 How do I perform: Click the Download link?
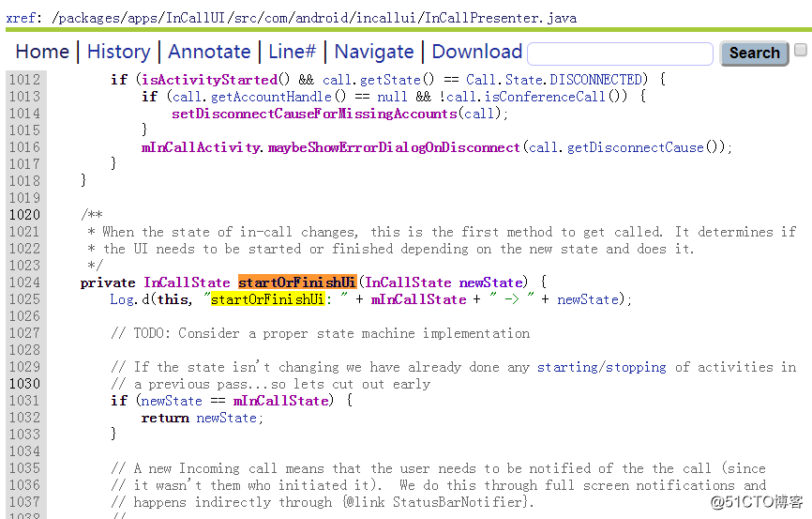[477, 52]
